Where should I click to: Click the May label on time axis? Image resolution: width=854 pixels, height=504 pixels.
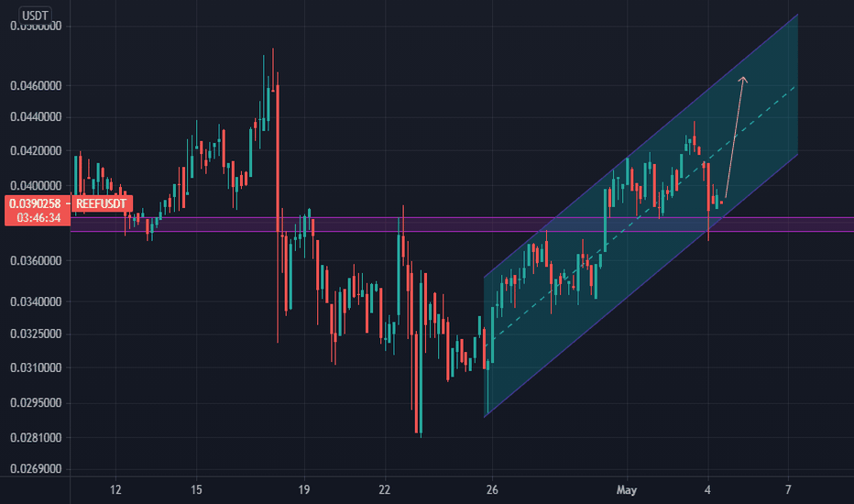[x=627, y=490]
